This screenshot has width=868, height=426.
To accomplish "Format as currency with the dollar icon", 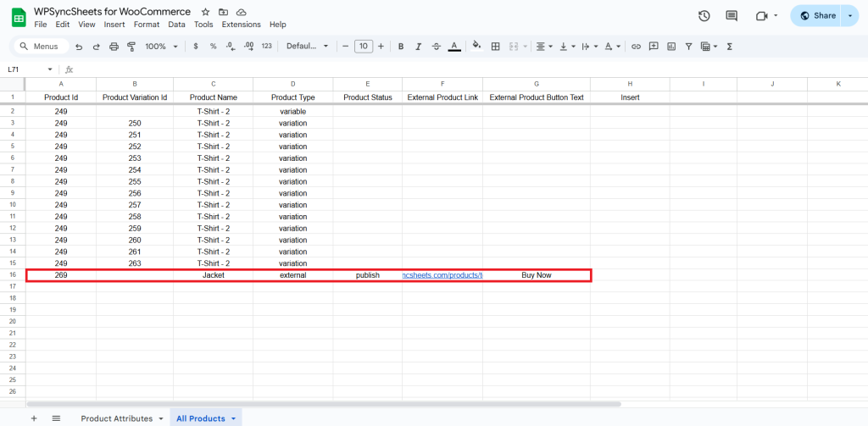I will (x=196, y=47).
